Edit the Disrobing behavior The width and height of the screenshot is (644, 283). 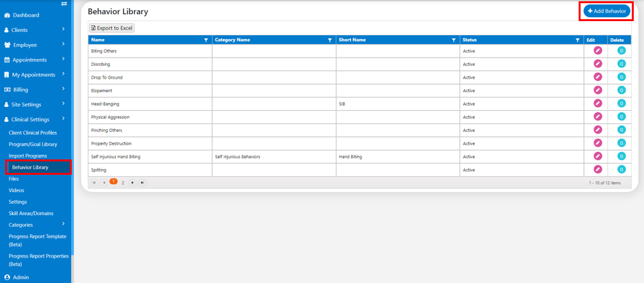pyautogui.click(x=598, y=64)
